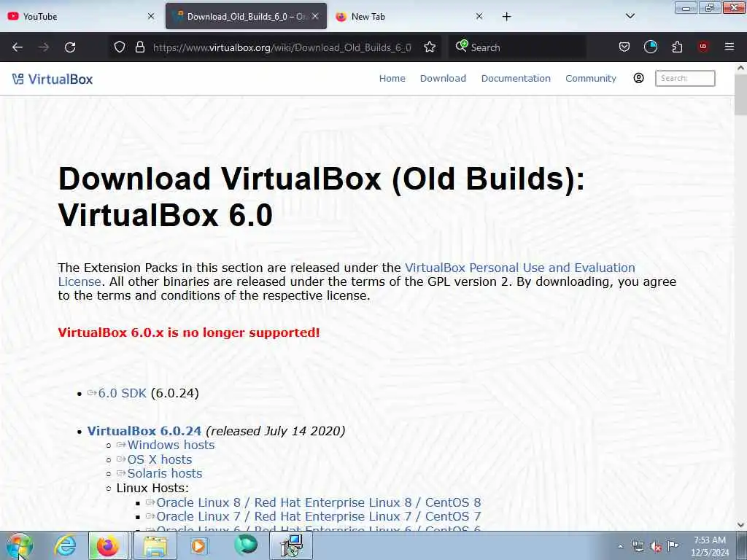
Task: Open the Windows Start button
Action: (19, 546)
